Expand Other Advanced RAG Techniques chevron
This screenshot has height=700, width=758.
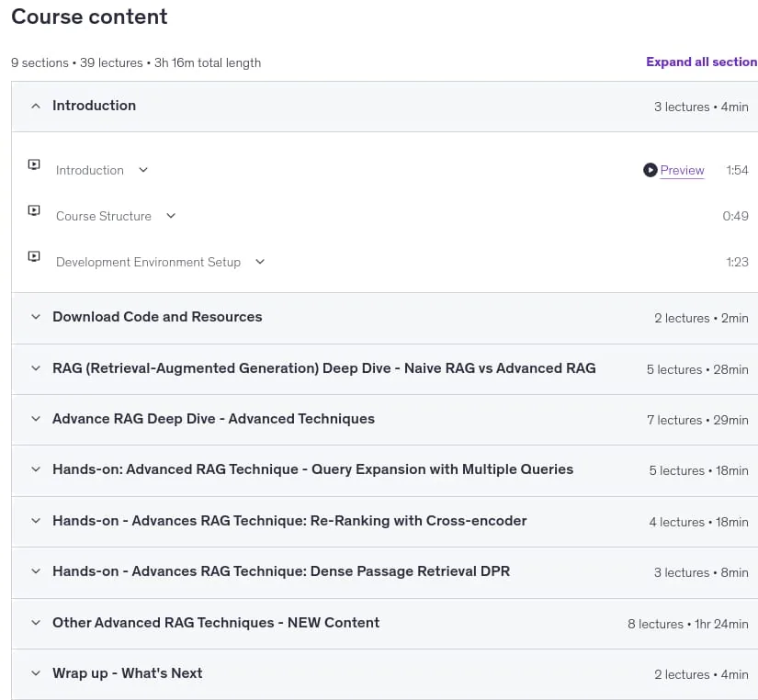point(36,623)
